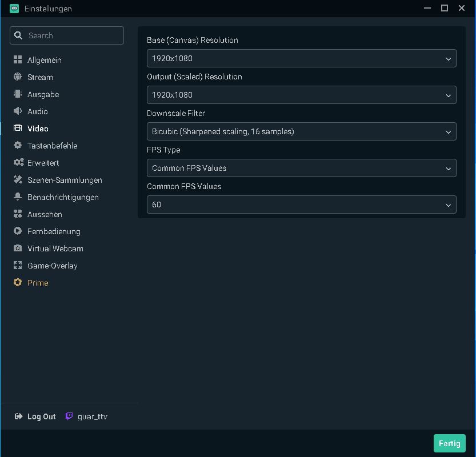Click the Allgemein grid icon in sidebar
Image resolution: width=476 pixels, height=457 pixels.
tap(18, 60)
